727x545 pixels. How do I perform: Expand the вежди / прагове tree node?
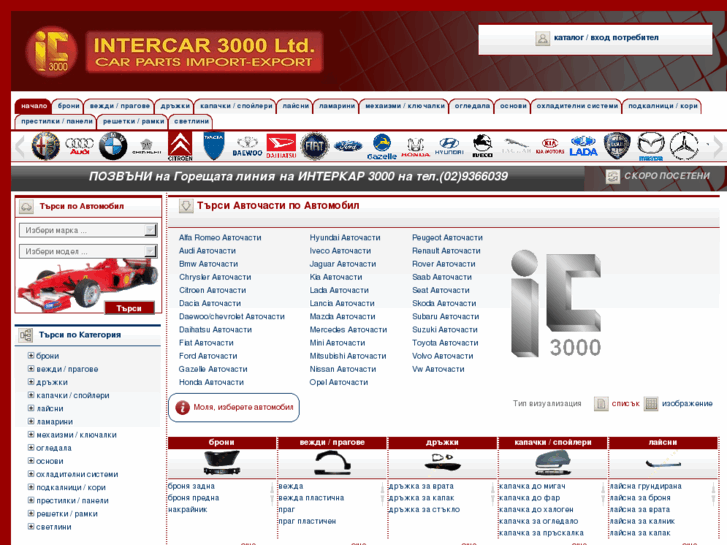tap(31, 369)
